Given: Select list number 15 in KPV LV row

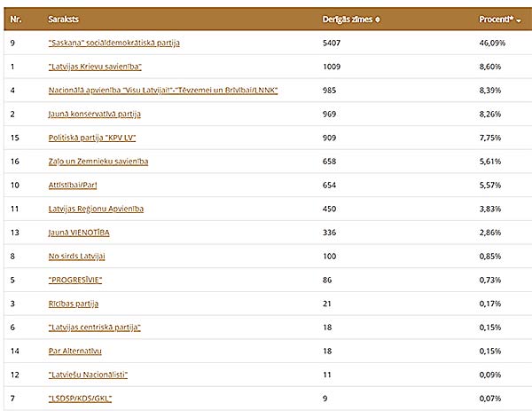Looking at the screenshot, I should coord(14,138).
